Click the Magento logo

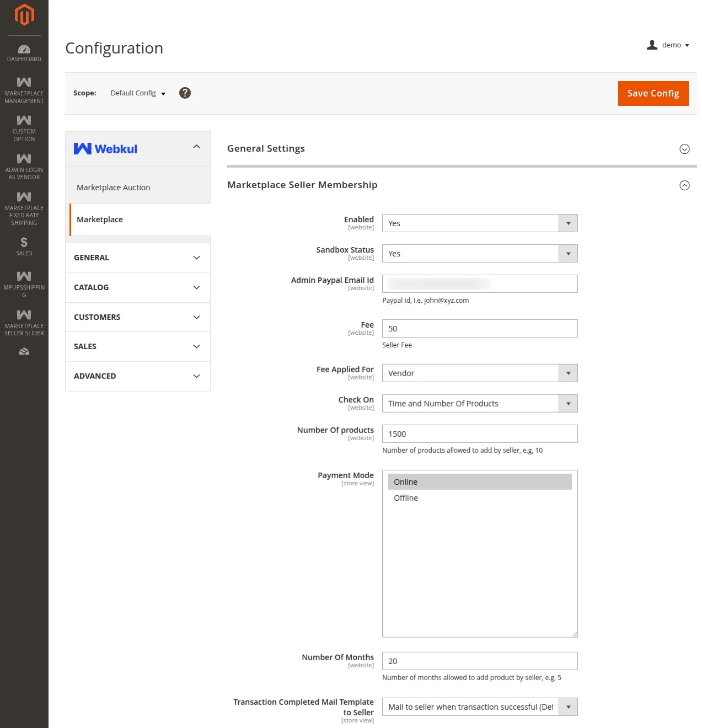point(24,15)
